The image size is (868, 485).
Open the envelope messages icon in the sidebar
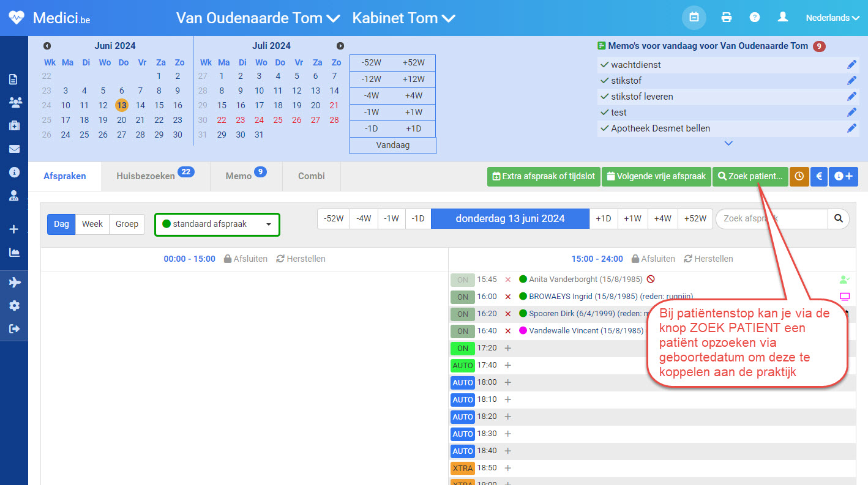pos(14,149)
